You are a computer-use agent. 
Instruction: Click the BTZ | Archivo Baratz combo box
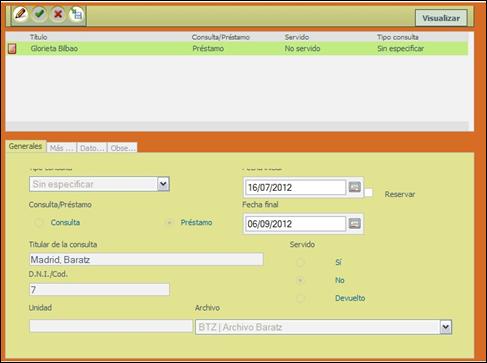coord(323,327)
